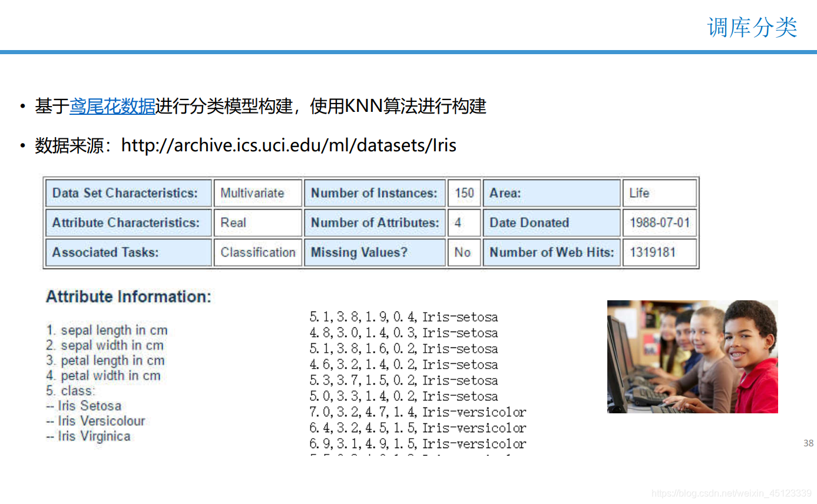This screenshot has height=504, width=817.
Task: Select data row '7.0,3.2,4.7,1.4,Iris-versicolor'
Action: pos(418,412)
